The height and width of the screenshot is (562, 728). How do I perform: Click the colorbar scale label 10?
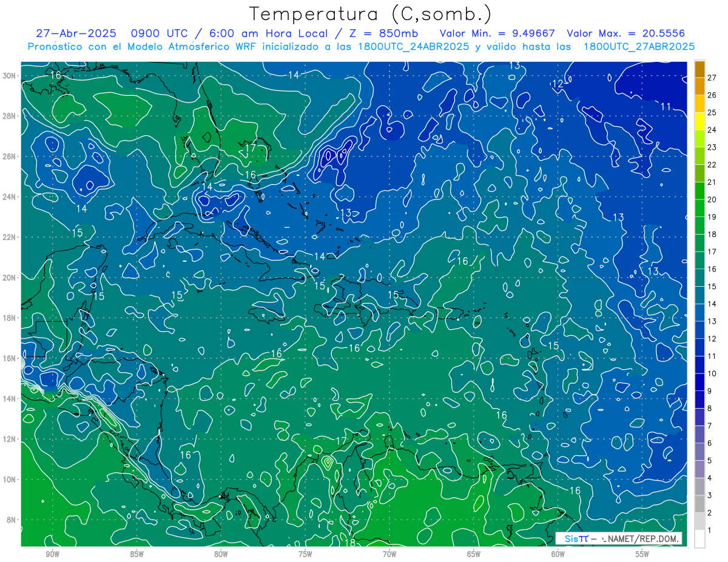(712, 373)
